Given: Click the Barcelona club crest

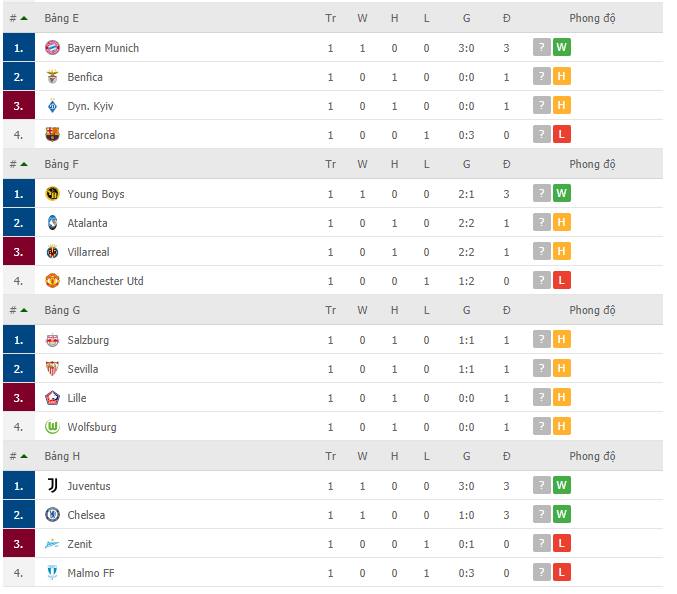Looking at the screenshot, I should pos(53,135).
